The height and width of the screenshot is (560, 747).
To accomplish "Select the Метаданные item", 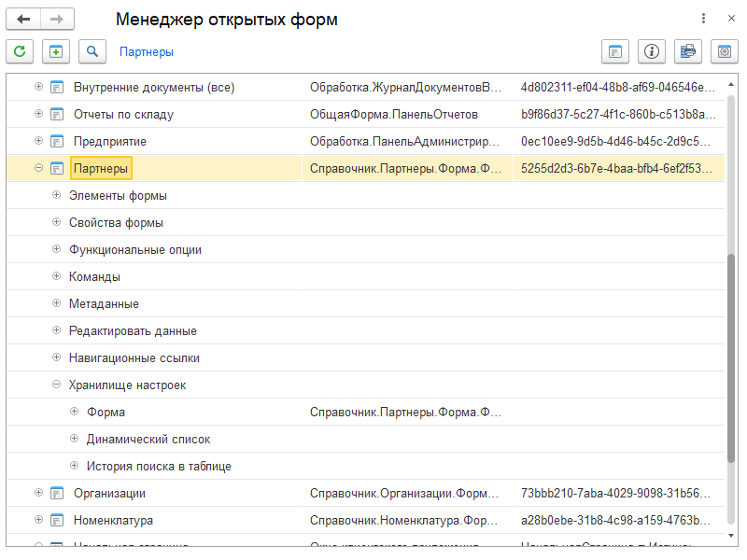I will (x=104, y=304).
